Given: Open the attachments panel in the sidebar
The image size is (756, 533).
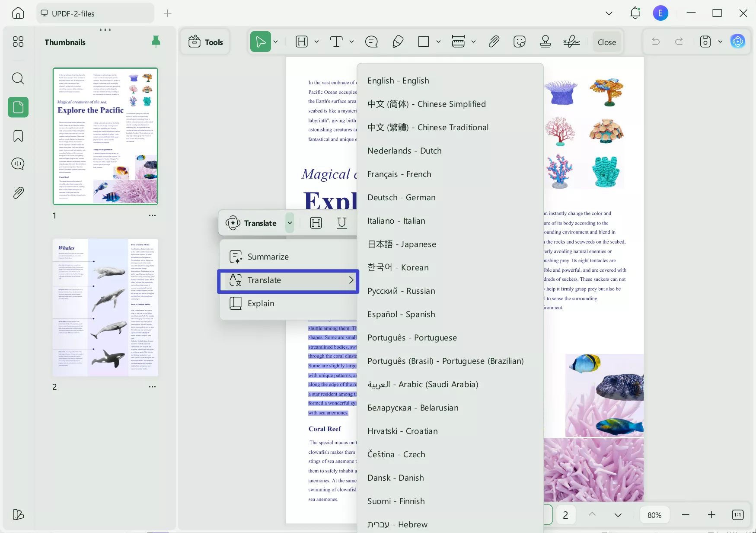Looking at the screenshot, I should (18, 193).
